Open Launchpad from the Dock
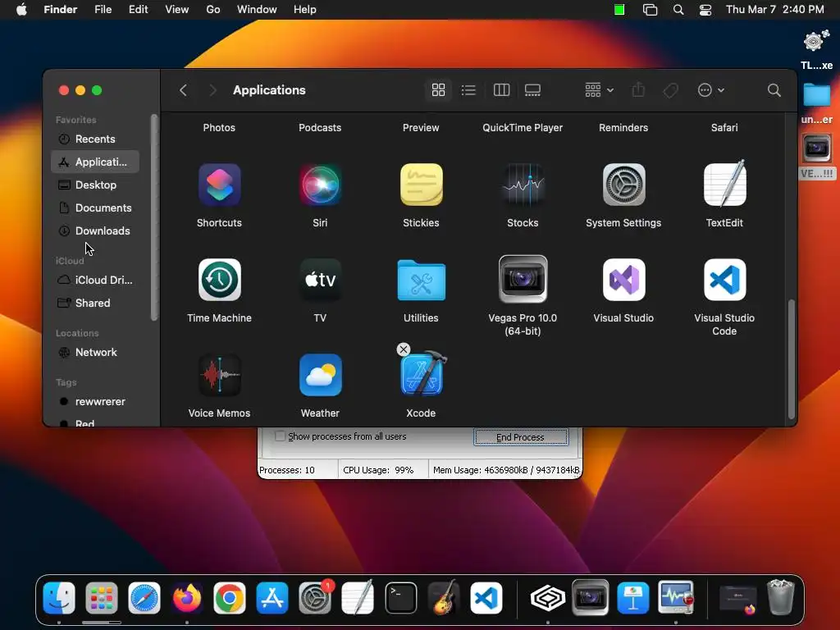 click(101, 598)
